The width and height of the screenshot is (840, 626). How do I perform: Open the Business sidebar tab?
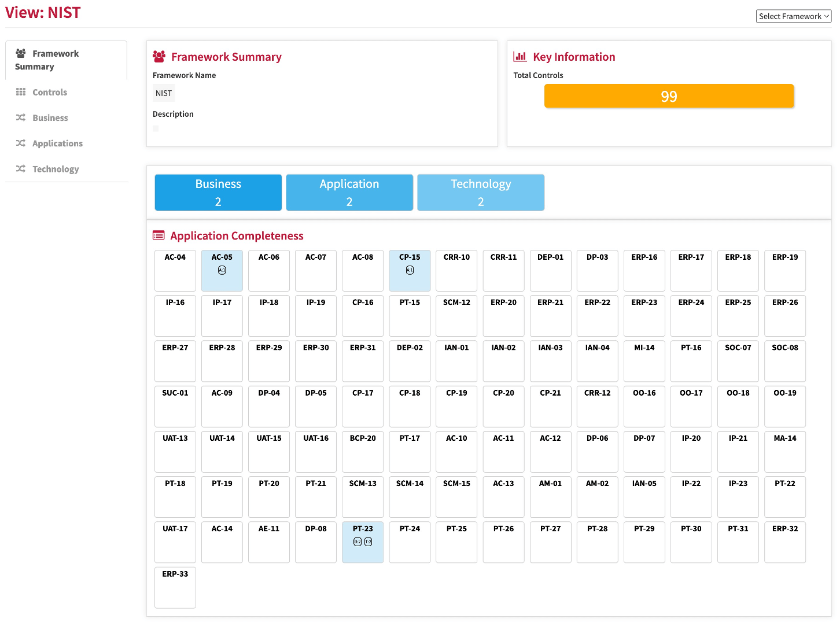click(x=66, y=117)
